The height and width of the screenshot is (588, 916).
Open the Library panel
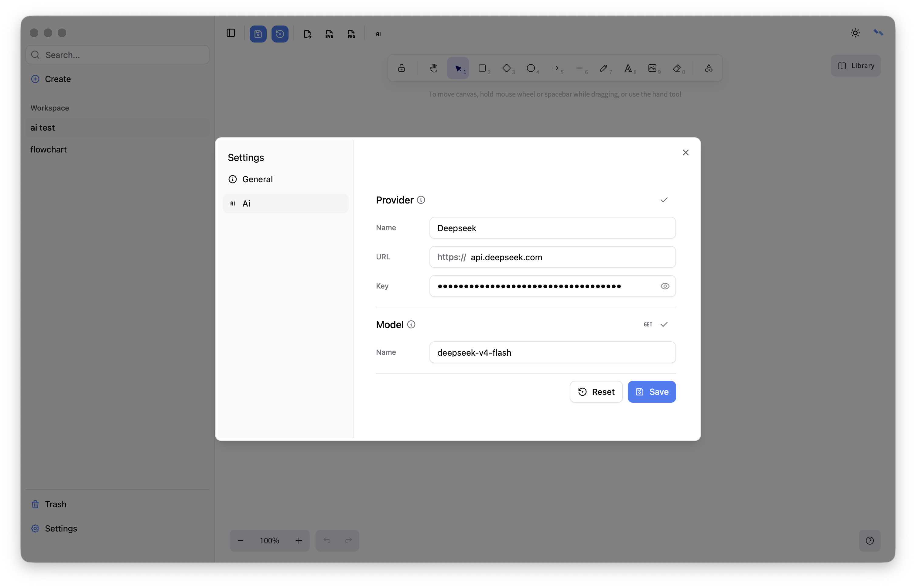pos(856,66)
